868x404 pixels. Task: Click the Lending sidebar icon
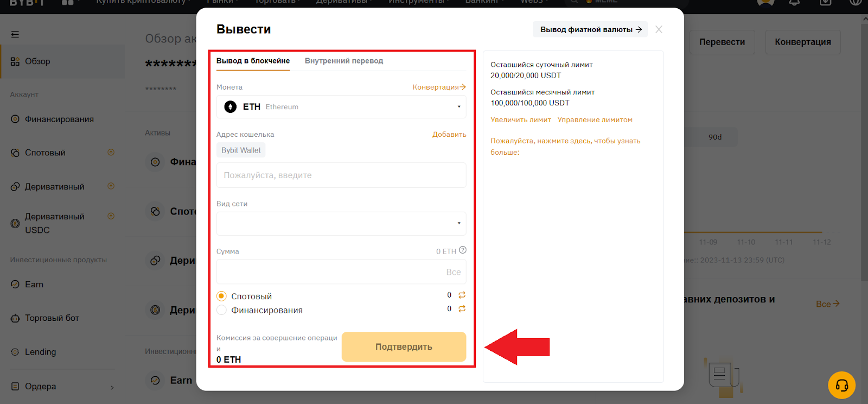[15, 352]
